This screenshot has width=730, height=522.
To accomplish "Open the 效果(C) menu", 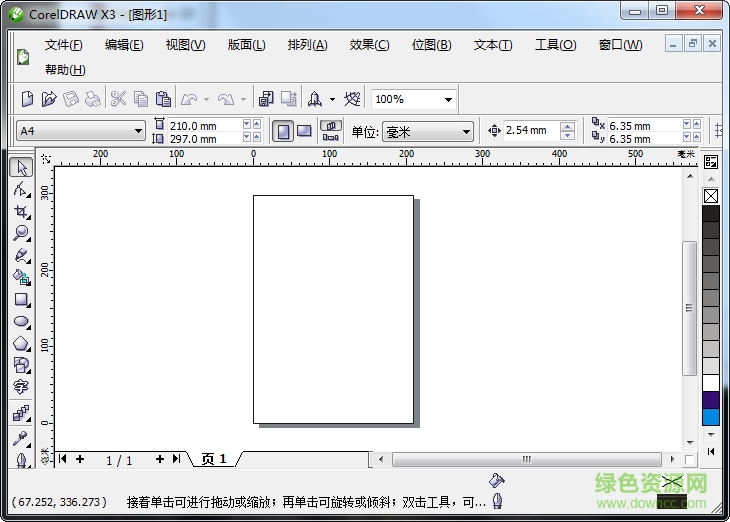I will (369, 45).
